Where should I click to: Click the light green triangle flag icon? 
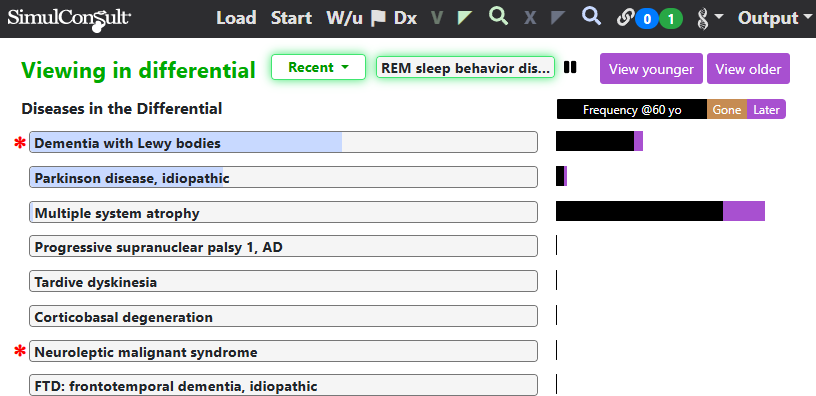(x=465, y=18)
